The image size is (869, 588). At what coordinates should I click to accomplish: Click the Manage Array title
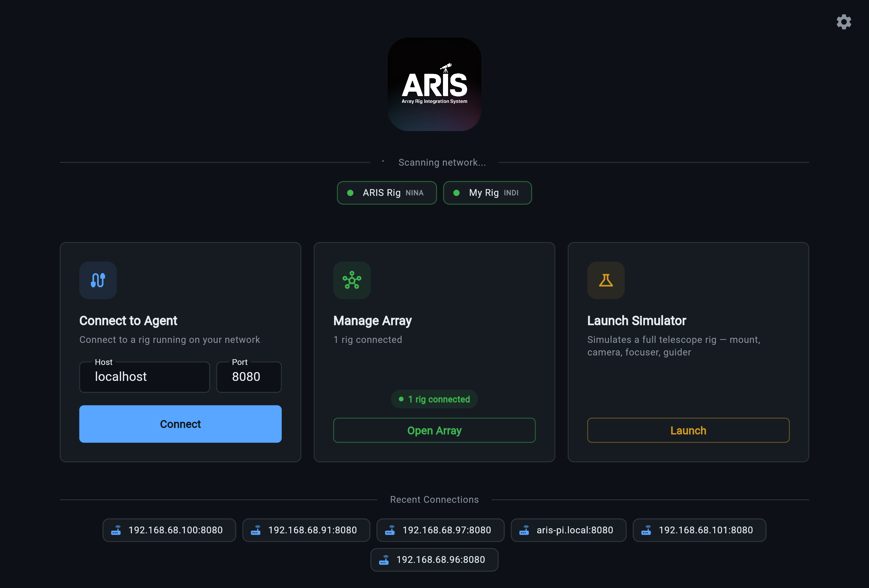[x=372, y=320]
